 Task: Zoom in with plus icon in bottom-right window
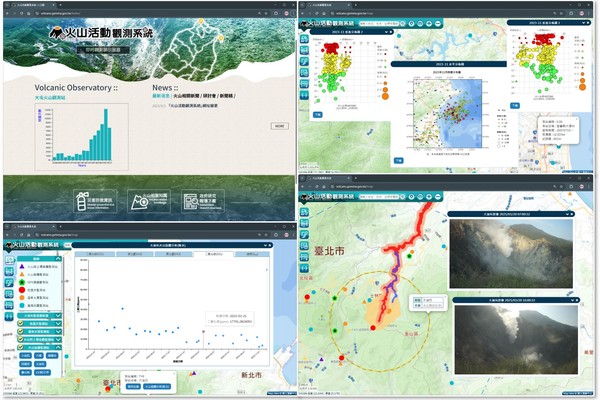tap(429, 197)
